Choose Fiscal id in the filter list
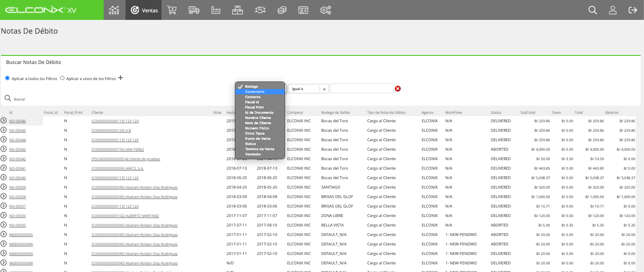644x272 pixels. click(260, 102)
